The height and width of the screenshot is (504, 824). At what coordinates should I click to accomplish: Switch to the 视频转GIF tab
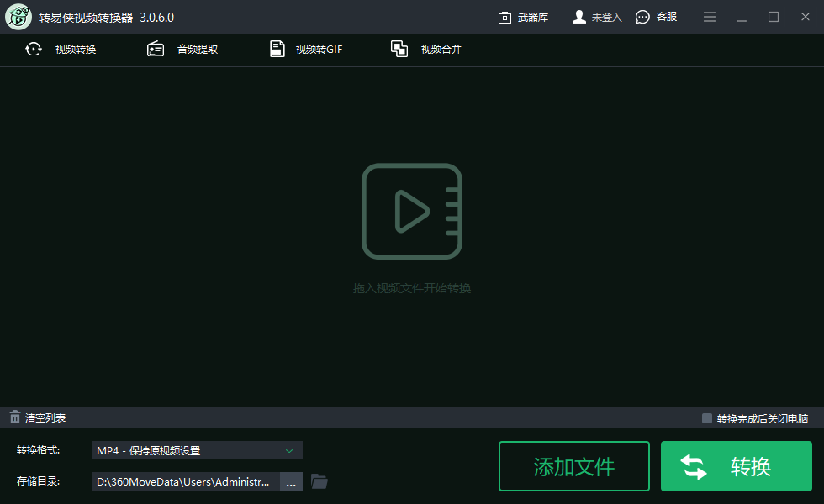pyautogui.click(x=306, y=50)
